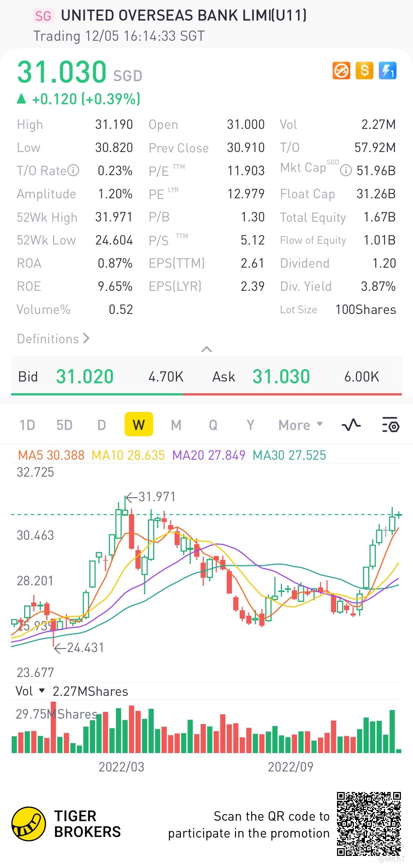Screen dimensions: 413x868
Task: Collapse the quote details with up chevron
Action: [207, 349]
